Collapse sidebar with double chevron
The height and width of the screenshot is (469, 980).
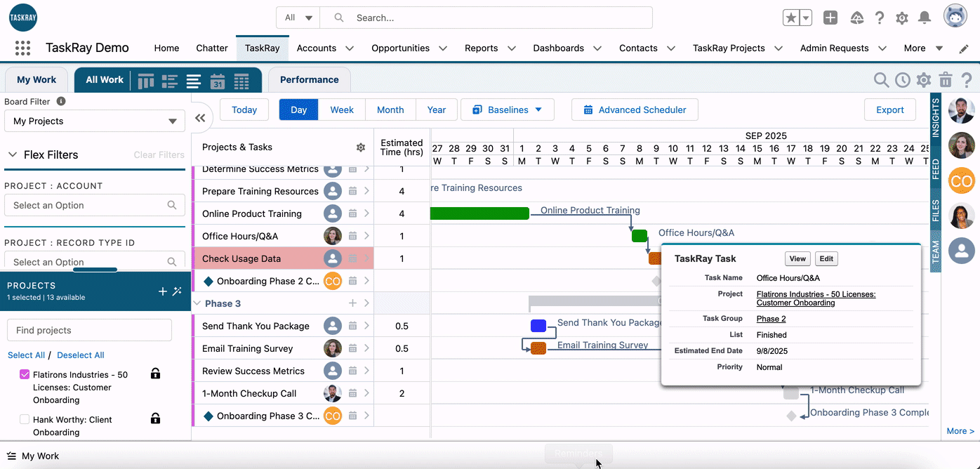pos(200,118)
